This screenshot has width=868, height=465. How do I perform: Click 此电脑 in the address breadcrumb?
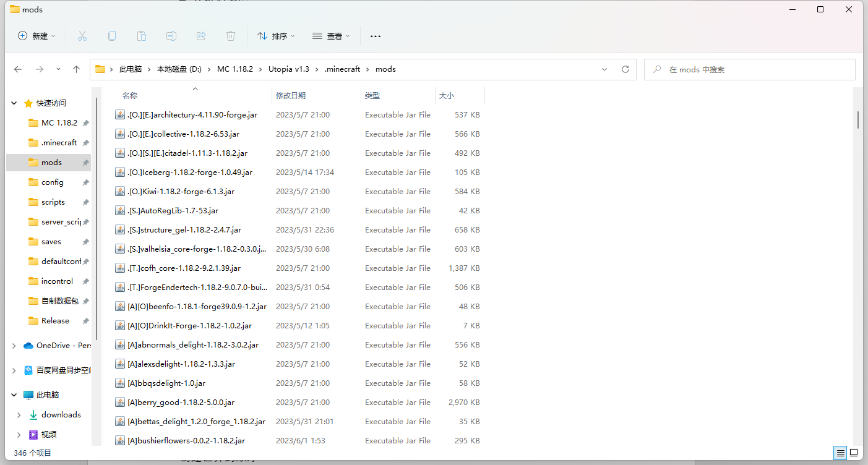pos(131,69)
